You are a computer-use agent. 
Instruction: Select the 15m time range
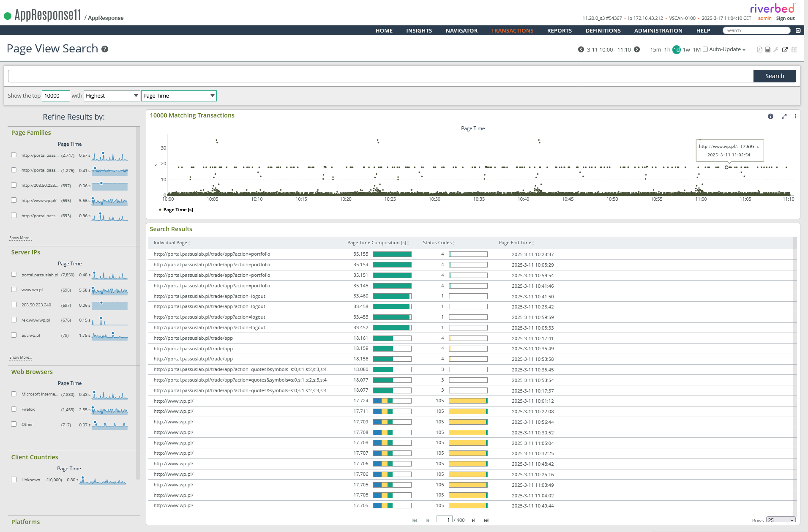[x=655, y=49]
